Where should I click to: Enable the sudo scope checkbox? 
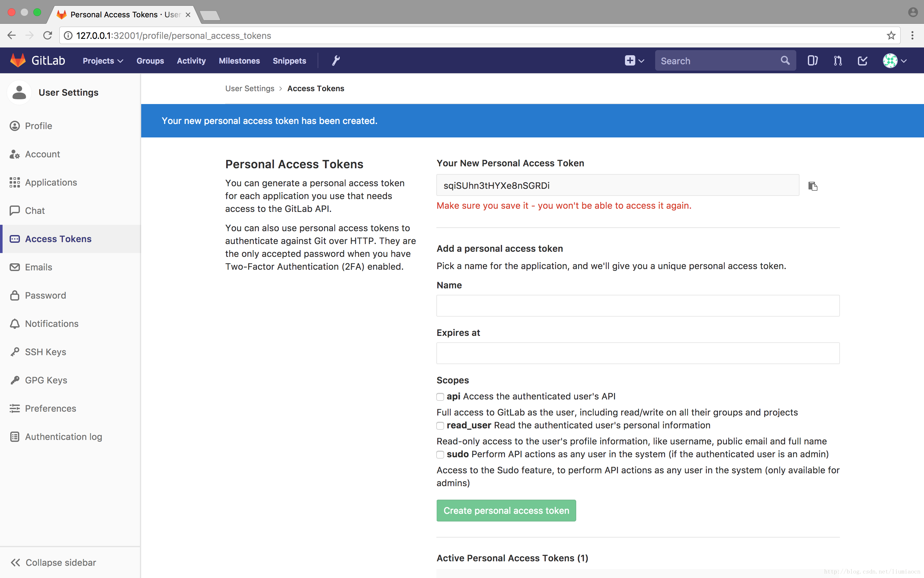click(x=440, y=454)
